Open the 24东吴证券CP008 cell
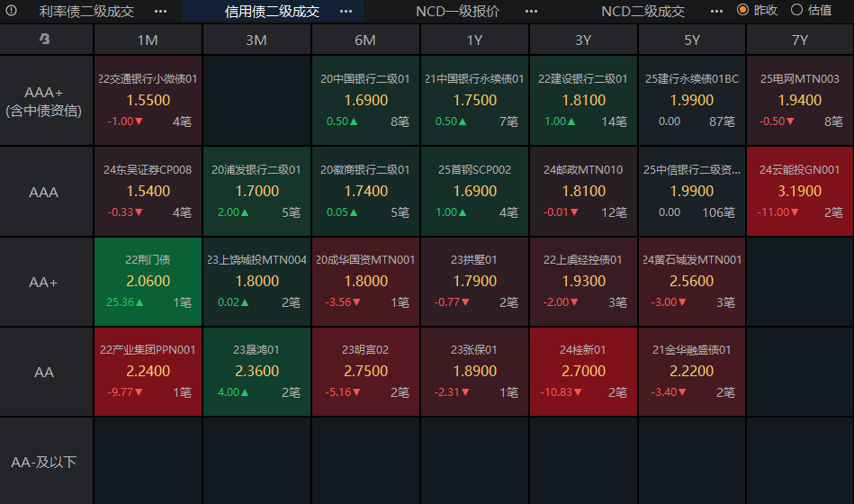 pos(148,191)
